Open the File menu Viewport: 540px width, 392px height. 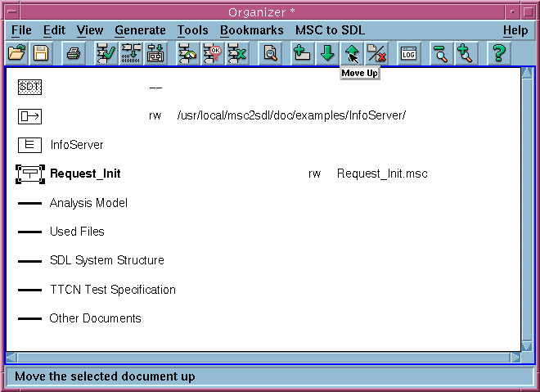(21, 30)
